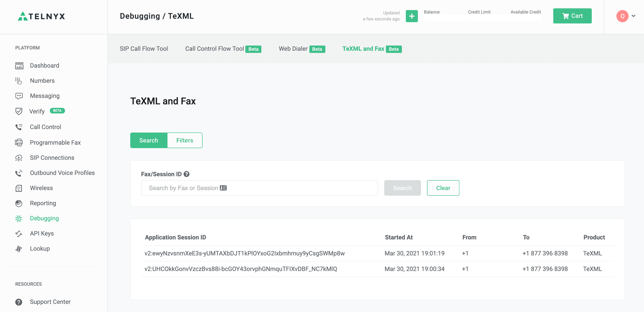This screenshot has height=312, width=644.
Task: Click the SIP Connections icon
Action: tap(19, 158)
